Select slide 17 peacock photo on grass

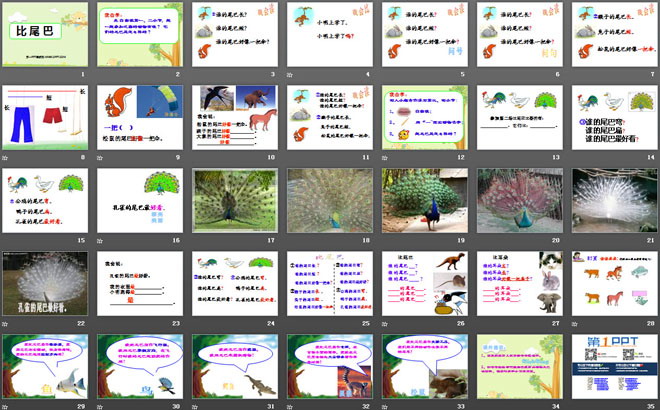point(233,200)
